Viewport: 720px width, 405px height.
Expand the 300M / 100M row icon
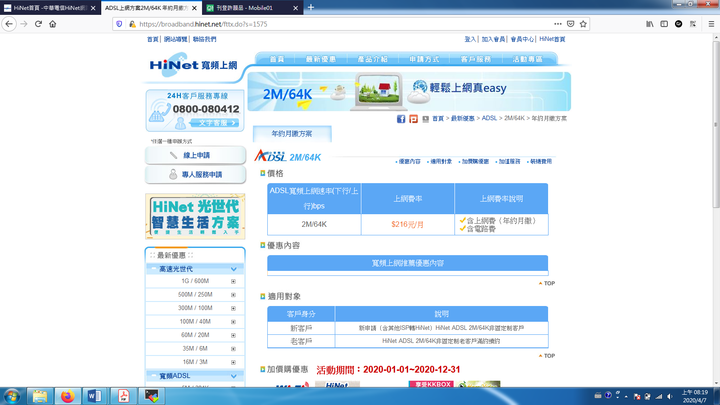pyautogui.click(x=233, y=308)
